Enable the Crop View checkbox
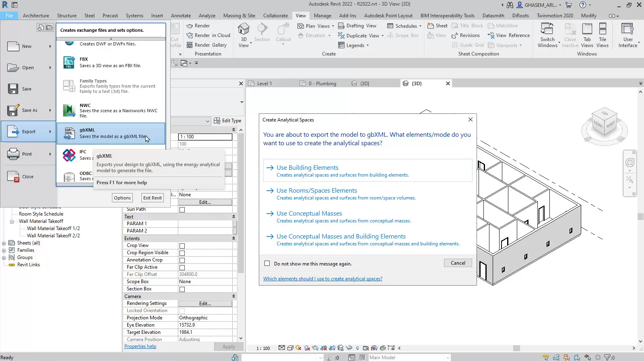This screenshot has width=644, height=362. pyautogui.click(x=182, y=246)
